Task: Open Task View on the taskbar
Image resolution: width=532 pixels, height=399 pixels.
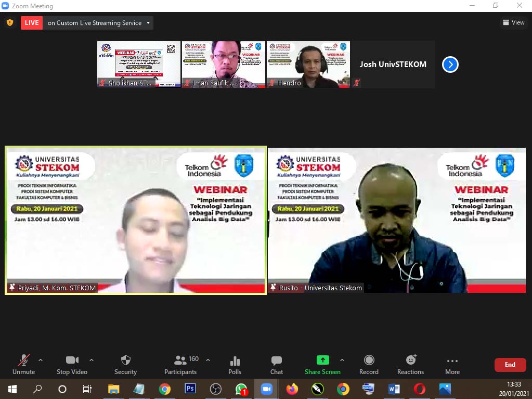Action: [87, 389]
